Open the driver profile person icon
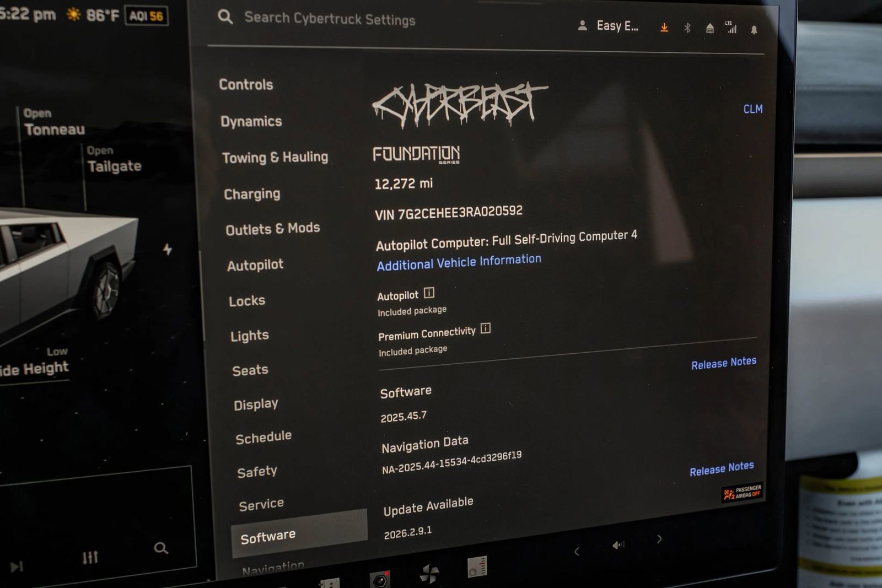 tap(582, 25)
